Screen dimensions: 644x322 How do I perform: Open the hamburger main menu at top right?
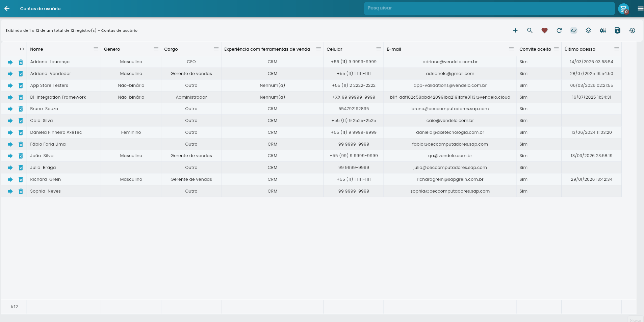coord(640,8)
